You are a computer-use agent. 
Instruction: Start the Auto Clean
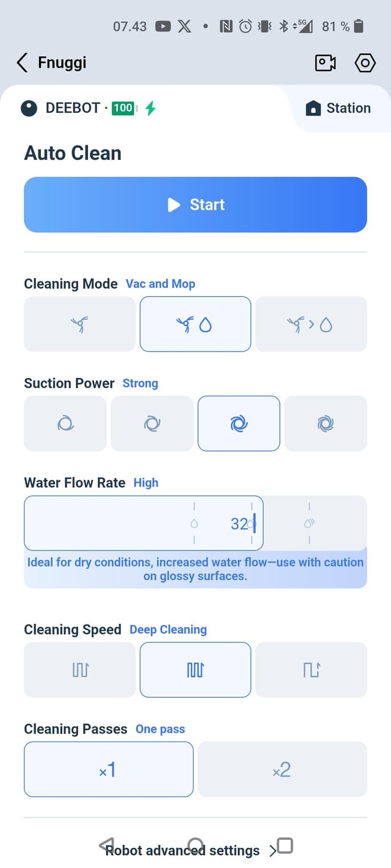tap(195, 204)
